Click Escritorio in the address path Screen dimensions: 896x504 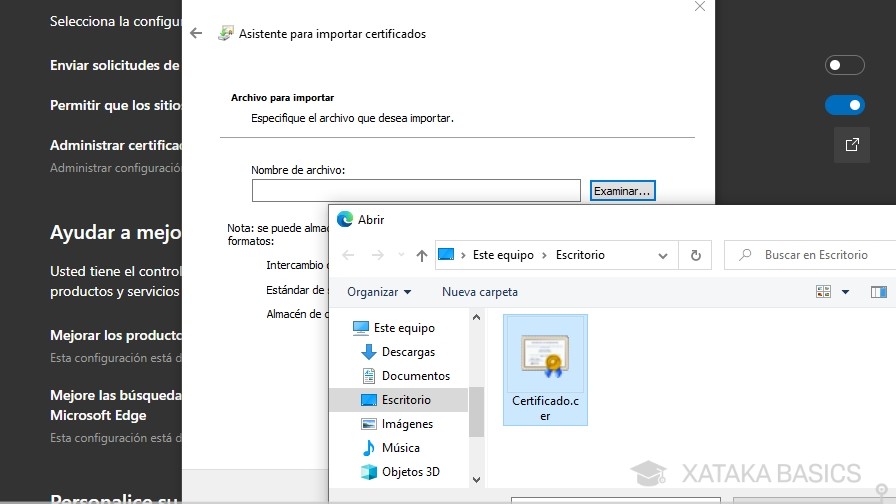coord(580,255)
